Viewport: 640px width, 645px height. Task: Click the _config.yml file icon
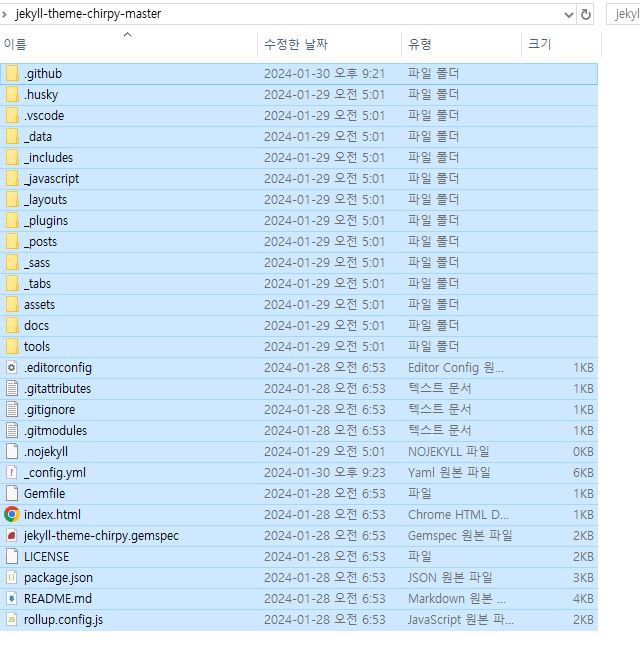(x=12, y=472)
